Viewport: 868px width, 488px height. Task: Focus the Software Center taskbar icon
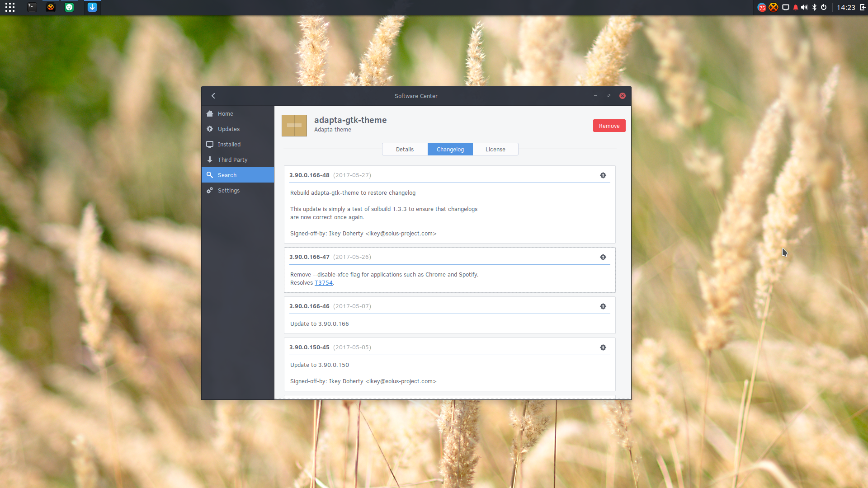tap(92, 7)
